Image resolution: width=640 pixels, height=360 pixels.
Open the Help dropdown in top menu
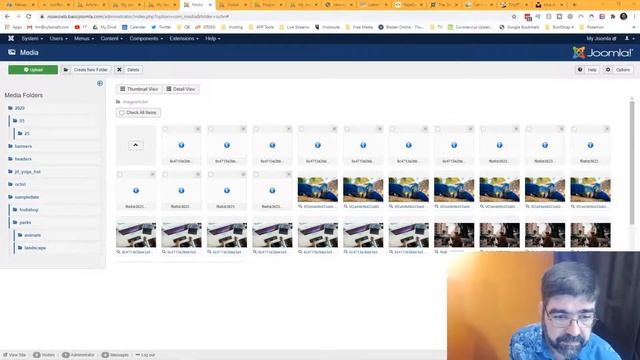point(213,38)
